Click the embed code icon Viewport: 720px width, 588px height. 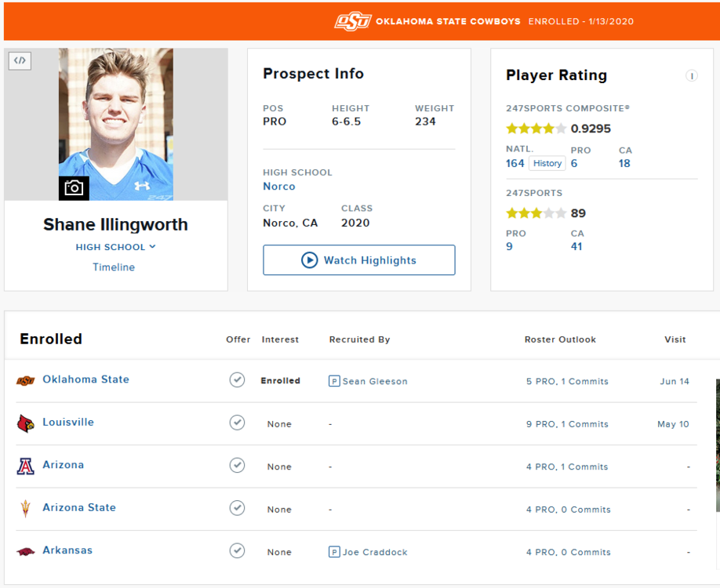click(x=20, y=60)
